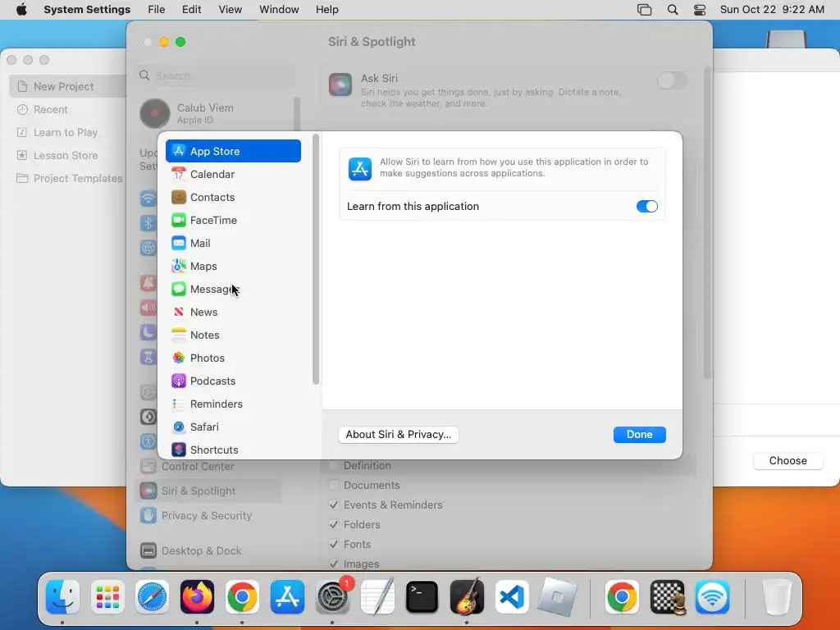This screenshot has height=630, width=840.
Task: Click the Stage Manager menu bar icon
Action: click(x=645, y=10)
